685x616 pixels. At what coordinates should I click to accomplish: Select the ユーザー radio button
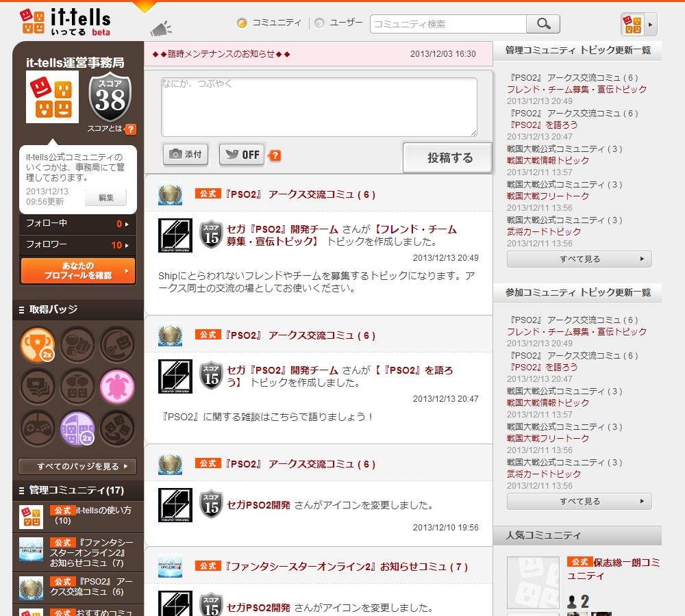point(319,23)
